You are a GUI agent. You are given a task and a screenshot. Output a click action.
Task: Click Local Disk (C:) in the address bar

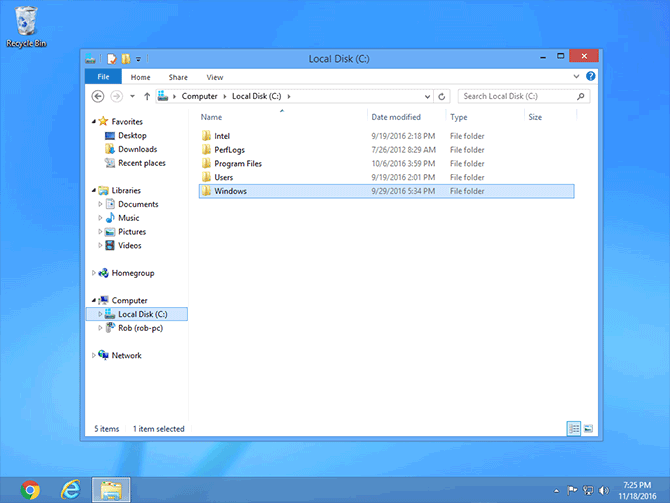click(x=256, y=96)
